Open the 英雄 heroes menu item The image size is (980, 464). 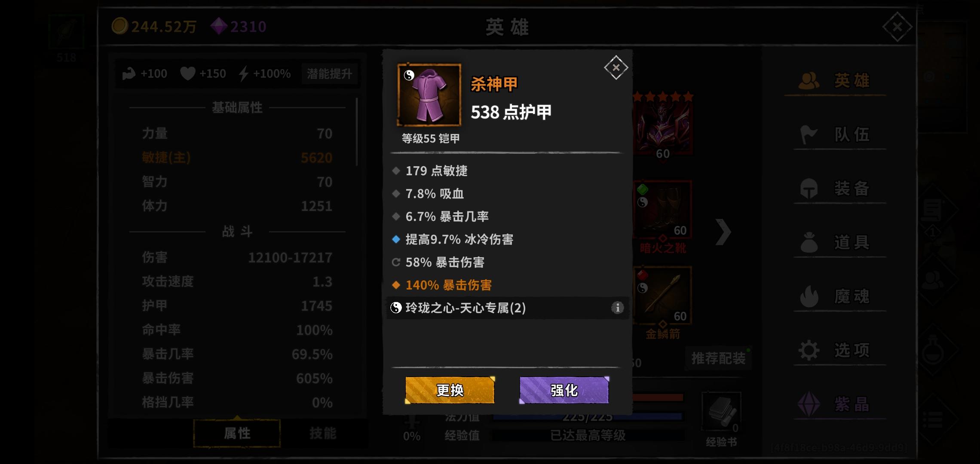pyautogui.click(x=835, y=81)
